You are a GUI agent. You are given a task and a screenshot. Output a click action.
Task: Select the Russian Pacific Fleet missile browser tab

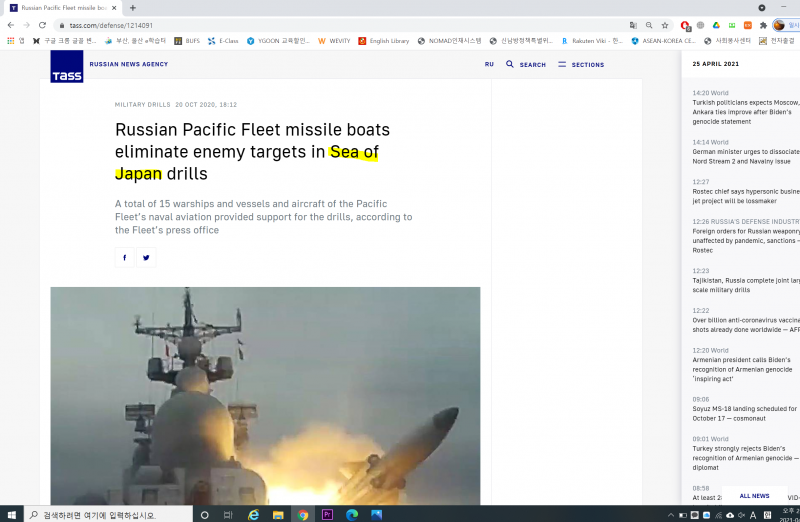pyautogui.click(x=62, y=7)
